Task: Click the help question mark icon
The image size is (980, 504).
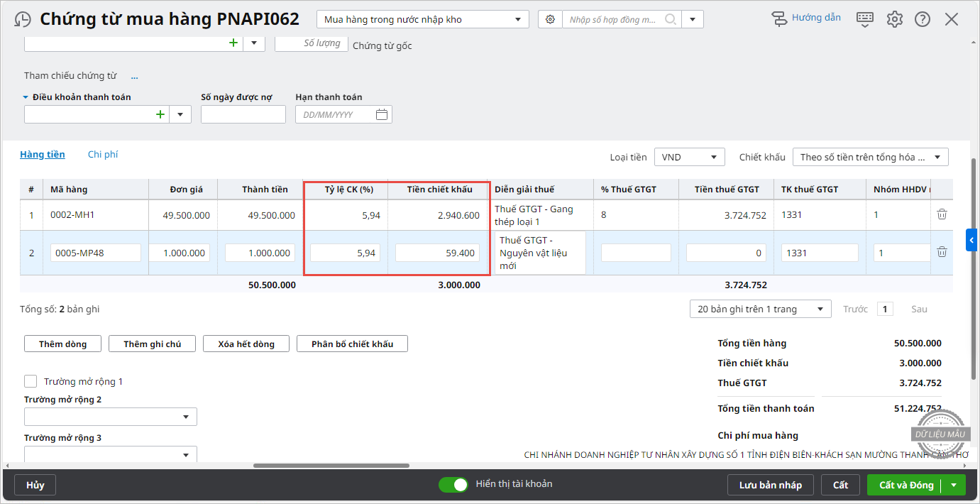Action: point(923,19)
